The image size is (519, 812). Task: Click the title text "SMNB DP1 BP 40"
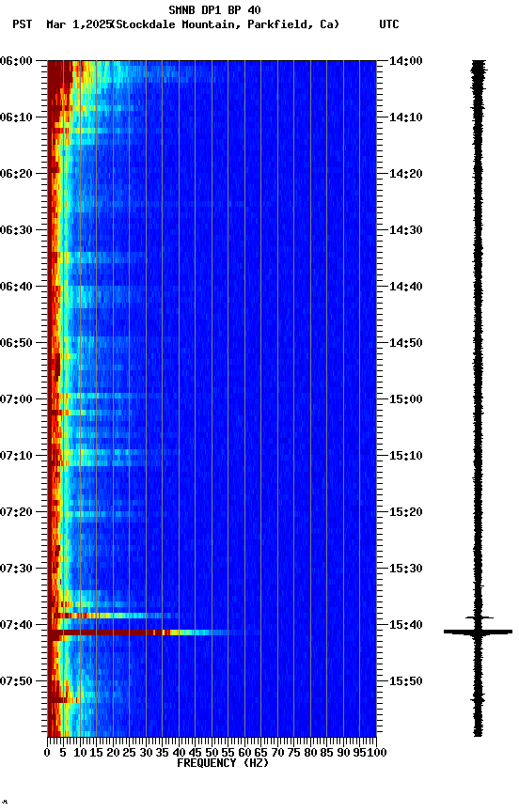pyautogui.click(x=214, y=9)
